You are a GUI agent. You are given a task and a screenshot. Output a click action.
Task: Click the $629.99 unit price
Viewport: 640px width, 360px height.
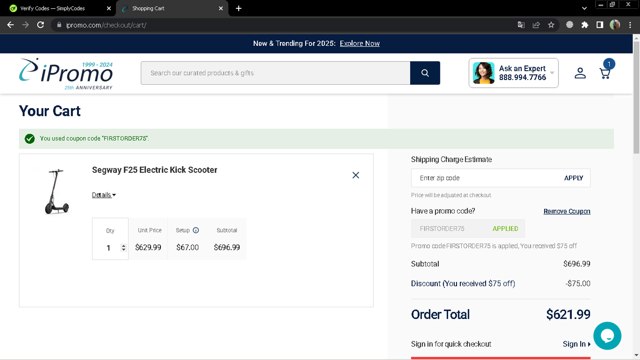(x=148, y=247)
